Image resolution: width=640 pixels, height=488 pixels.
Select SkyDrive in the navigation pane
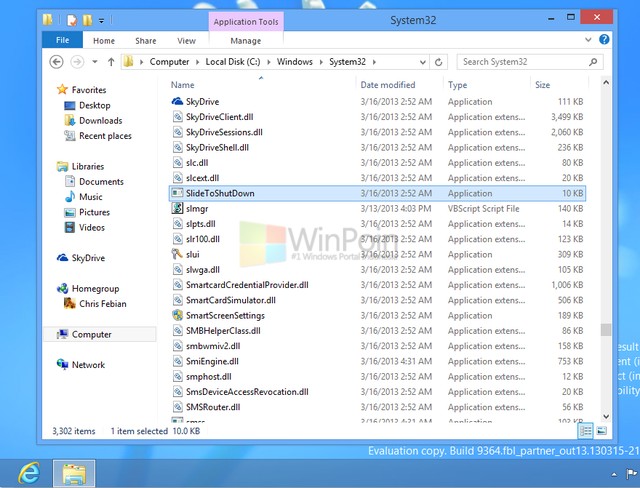(x=88, y=258)
